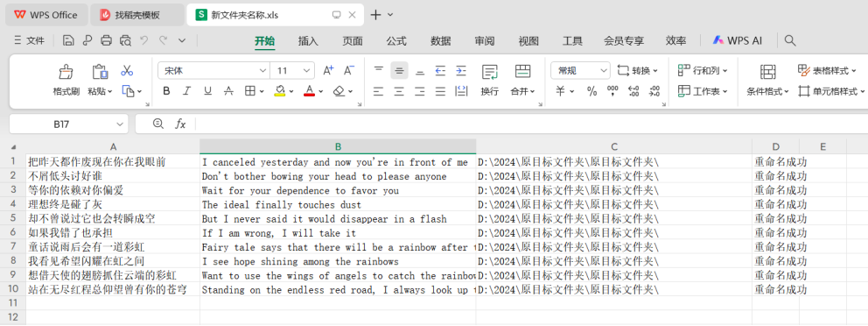Switch to the 公式 Formulas tab
868x326 pixels.
(396, 40)
